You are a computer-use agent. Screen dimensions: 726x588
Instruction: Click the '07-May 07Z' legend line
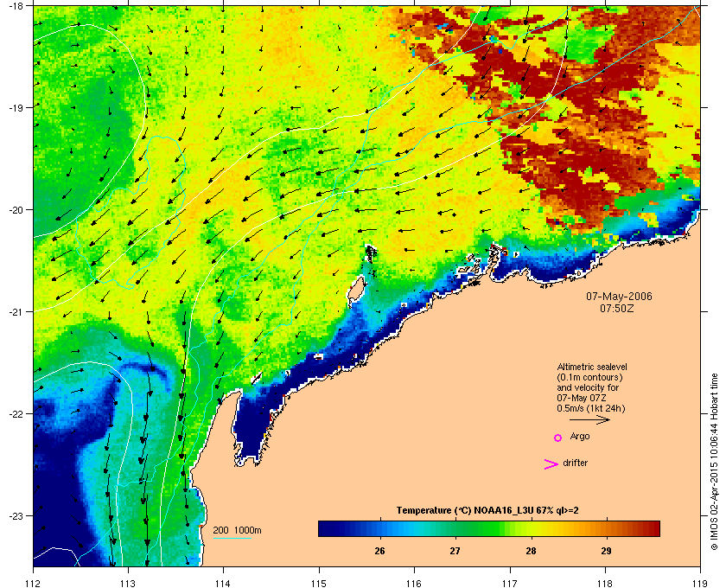click(582, 398)
